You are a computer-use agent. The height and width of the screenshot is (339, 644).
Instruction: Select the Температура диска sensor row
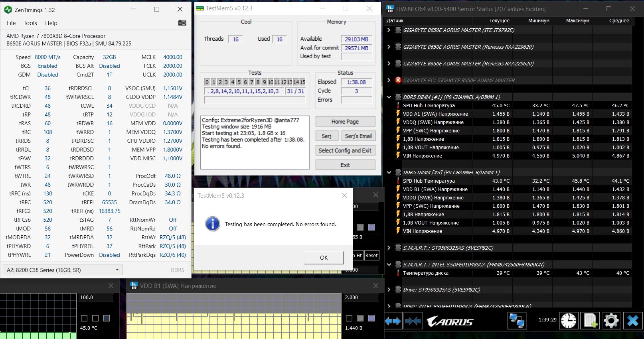point(509,273)
